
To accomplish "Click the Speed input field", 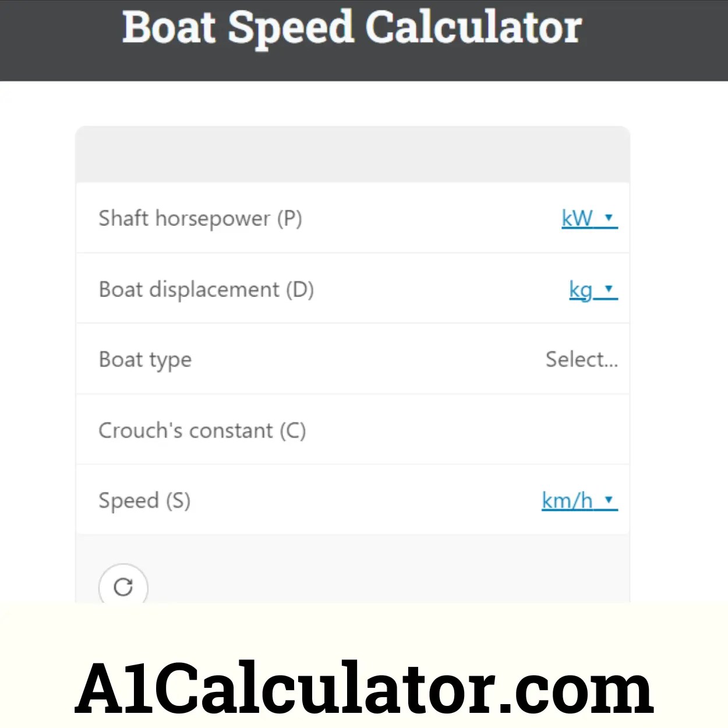I will coord(408,500).
